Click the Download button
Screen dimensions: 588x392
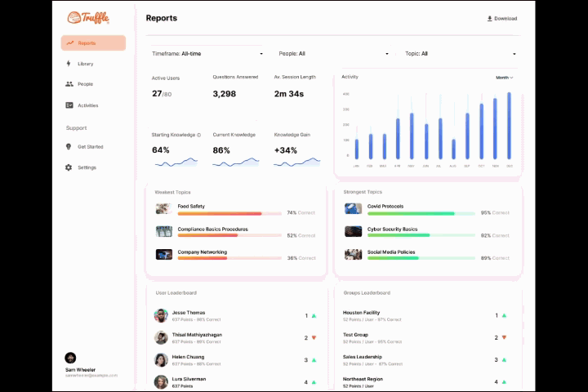pyautogui.click(x=501, y=18)
